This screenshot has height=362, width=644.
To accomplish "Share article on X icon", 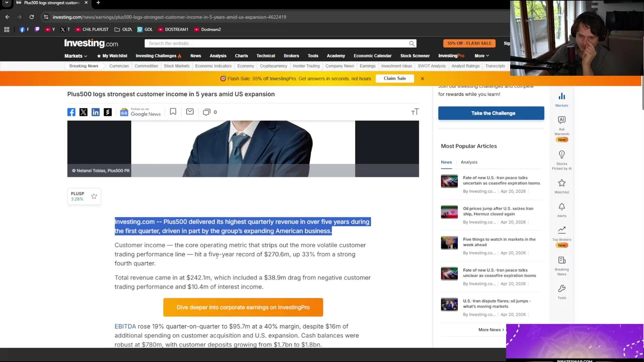I will pyautogui.click(x=84, y=112).
